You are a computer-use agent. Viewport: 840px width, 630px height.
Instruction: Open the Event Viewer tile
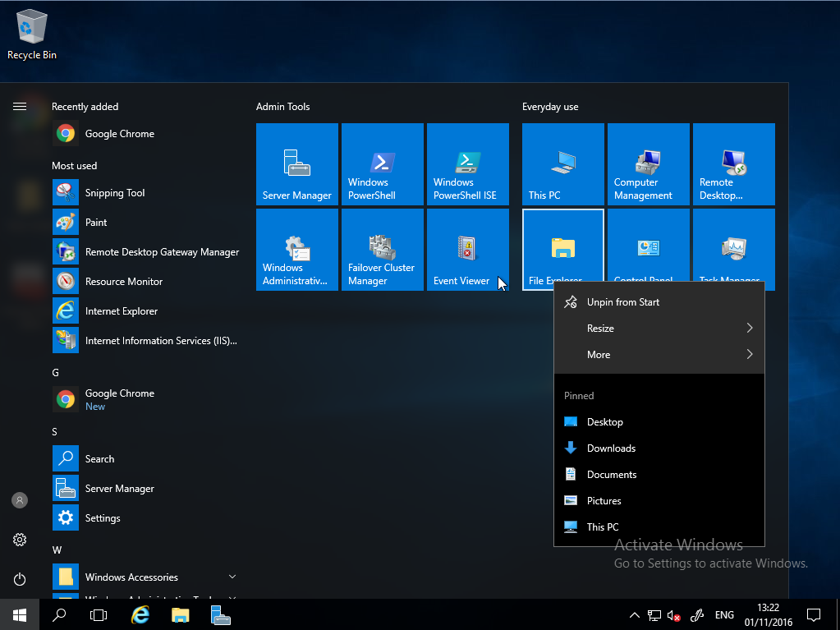click(468, 250)
